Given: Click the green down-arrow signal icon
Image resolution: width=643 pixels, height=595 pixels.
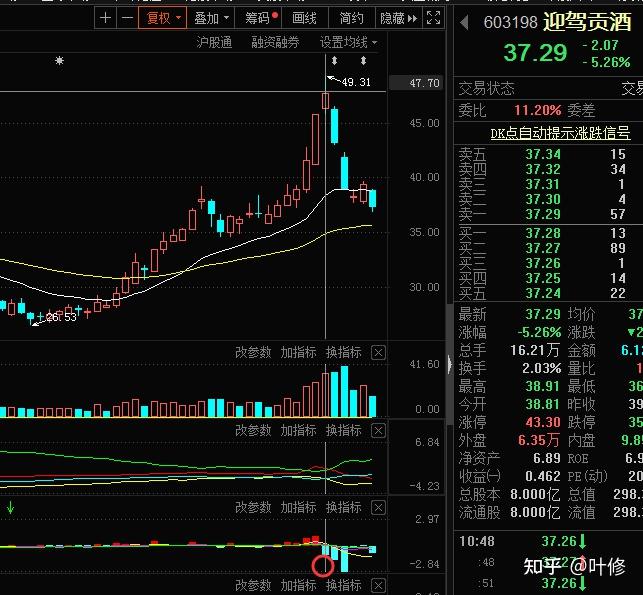Looking at the screenshot, I should coord(10,508).
